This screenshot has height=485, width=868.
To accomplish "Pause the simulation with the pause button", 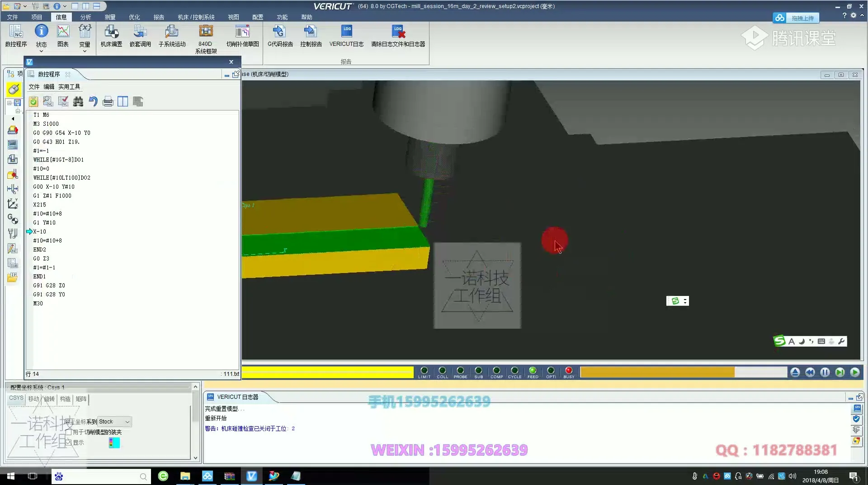I will pyautogui.click(x=825, y=372).
